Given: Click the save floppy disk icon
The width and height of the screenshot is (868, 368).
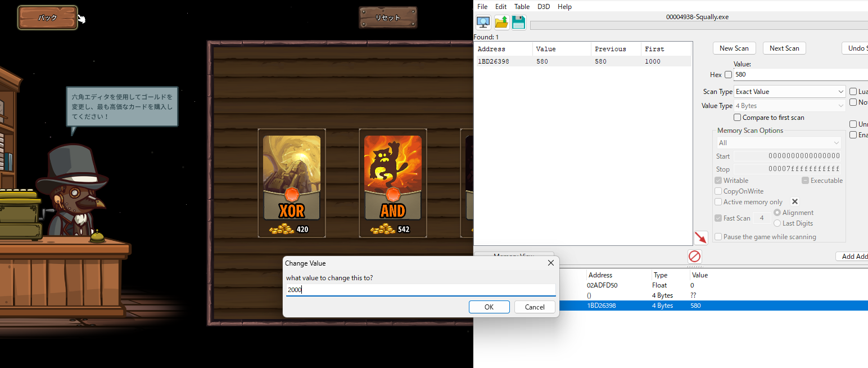Looking at the screenshot, I should pyautogui.click(x=518, y=23).
